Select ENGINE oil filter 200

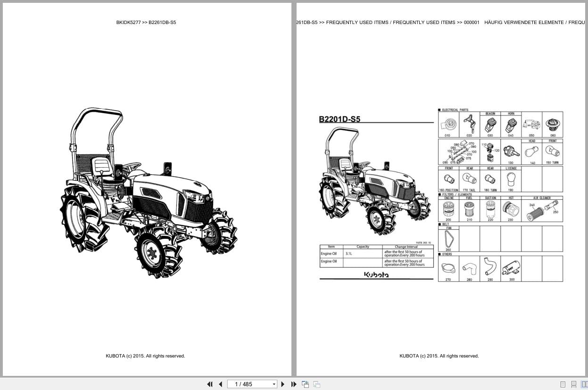(x=448, y=210)
